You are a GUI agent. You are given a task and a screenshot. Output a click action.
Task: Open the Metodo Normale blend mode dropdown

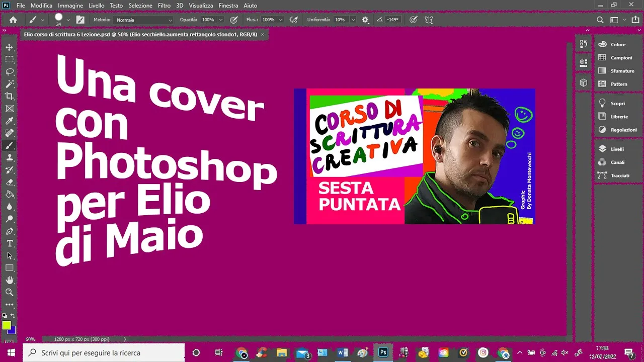(x=143, y=20)
